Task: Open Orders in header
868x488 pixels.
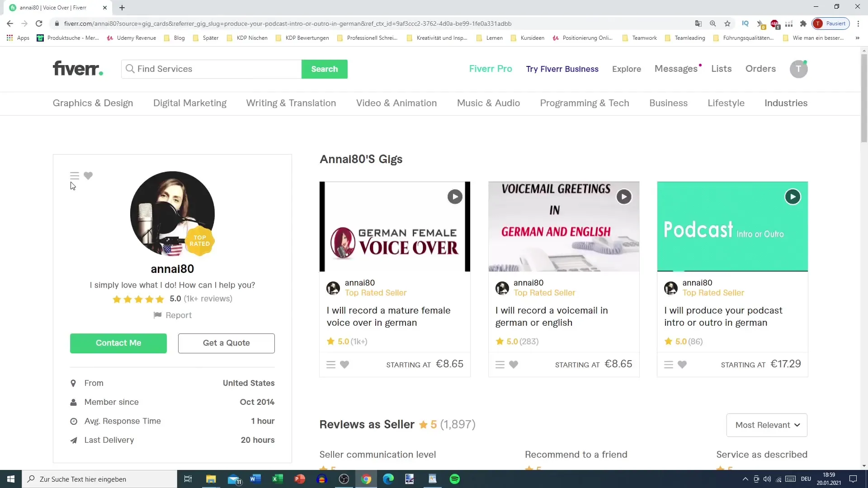Action: [760, 69]
